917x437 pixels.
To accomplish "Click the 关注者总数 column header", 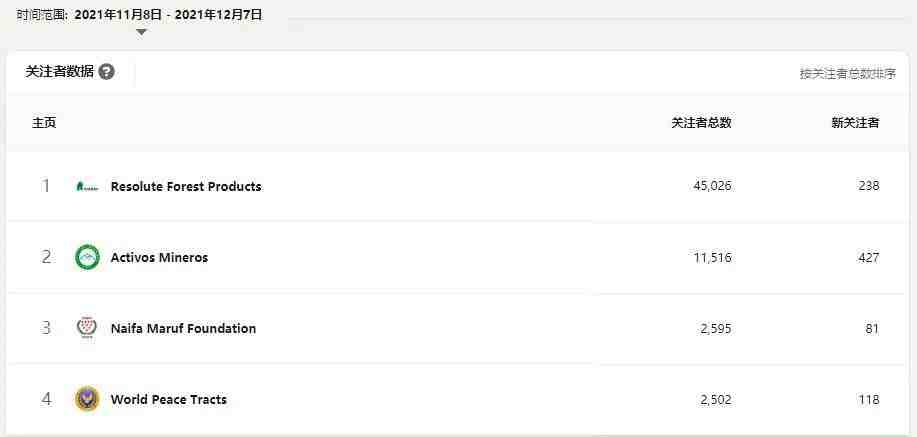I will pos(701,123).
